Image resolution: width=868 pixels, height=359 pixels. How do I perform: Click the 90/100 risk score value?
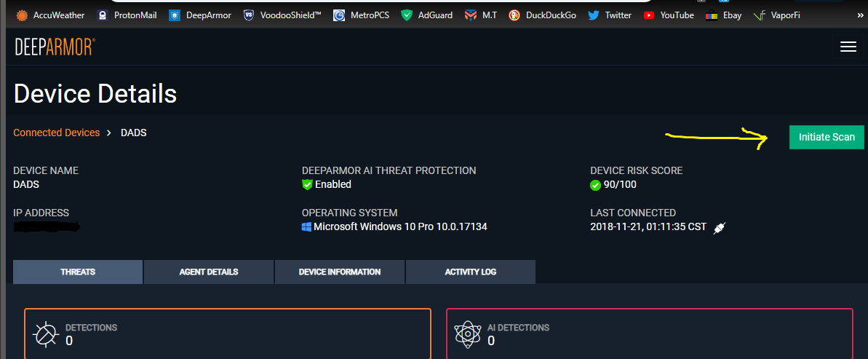620,184
